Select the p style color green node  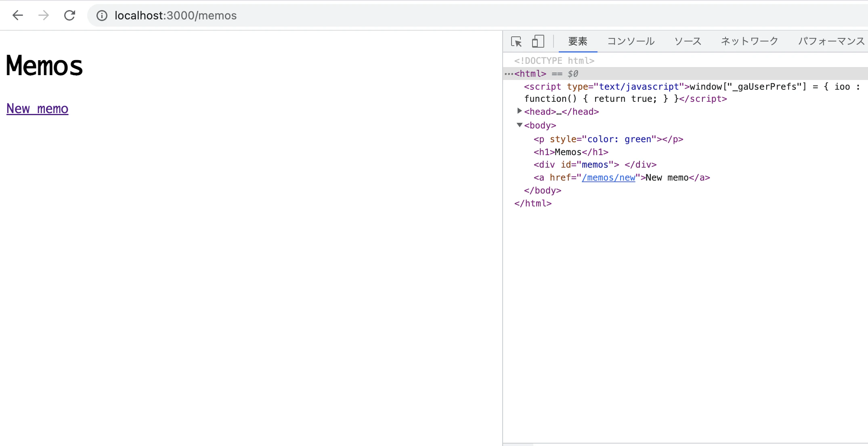pyautogui.click(x=608, y=139)
